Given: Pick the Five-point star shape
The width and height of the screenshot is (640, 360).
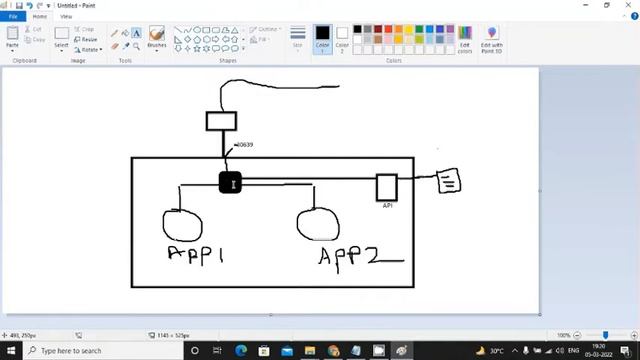Looking at the screenshot, I should [x=197, y=49].
